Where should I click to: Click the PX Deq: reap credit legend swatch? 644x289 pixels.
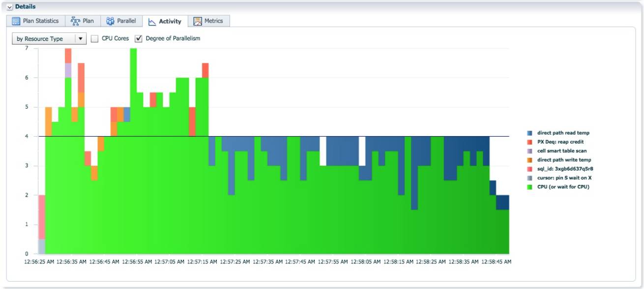(529, 142)
